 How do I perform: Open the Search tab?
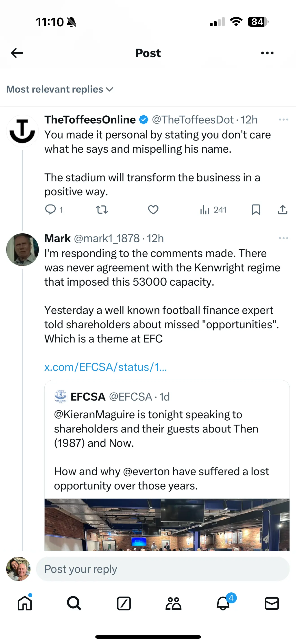pyautogui.click(x=74, y=604)
